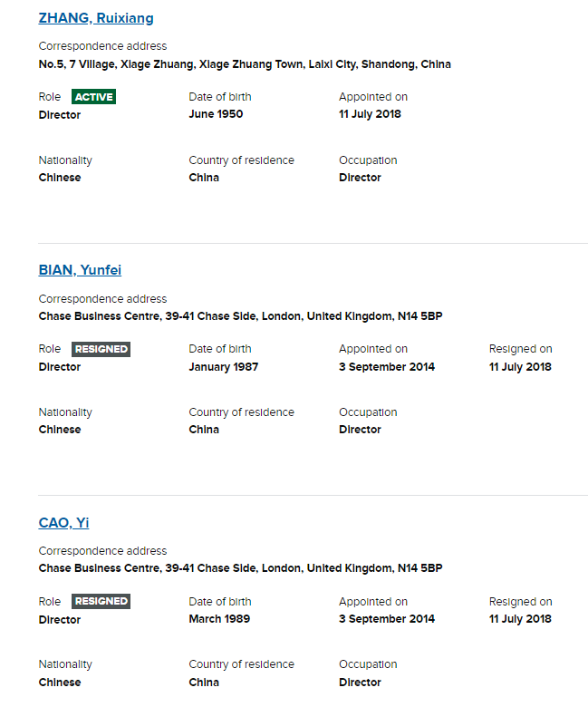Image resolution: width=588 pixels, height=707 pixels.
Task: Click Cao Yi's 3 September 2014 appointment date
Action: 387,618
